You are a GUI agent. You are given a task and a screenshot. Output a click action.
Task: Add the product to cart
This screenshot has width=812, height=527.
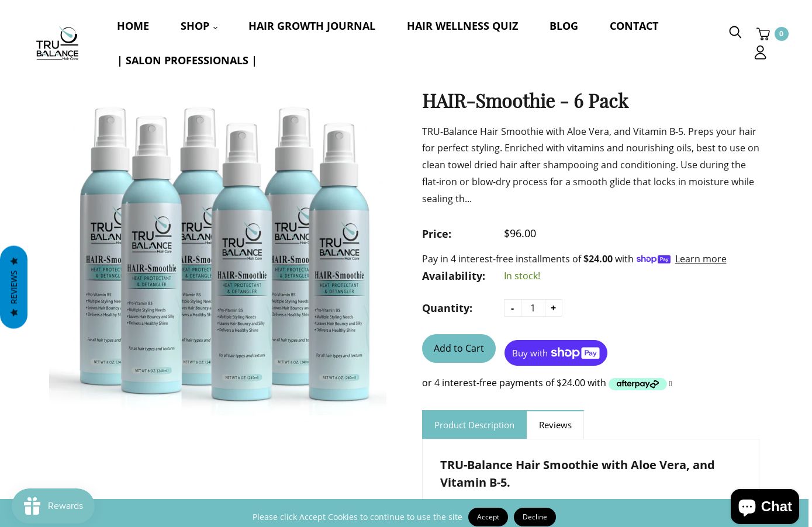tap(459, 348)
